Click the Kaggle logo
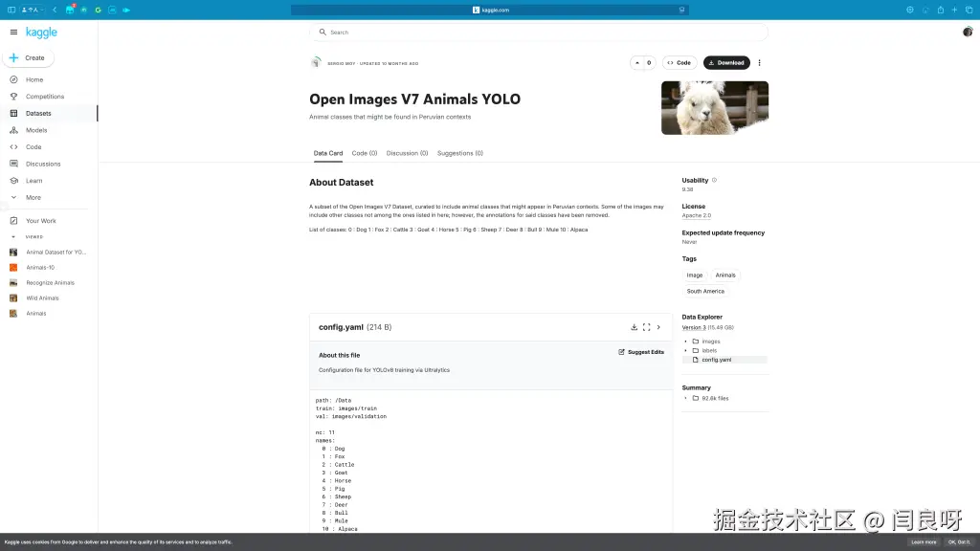The height and width of the screenshot is (551, 980). (41, 32)
